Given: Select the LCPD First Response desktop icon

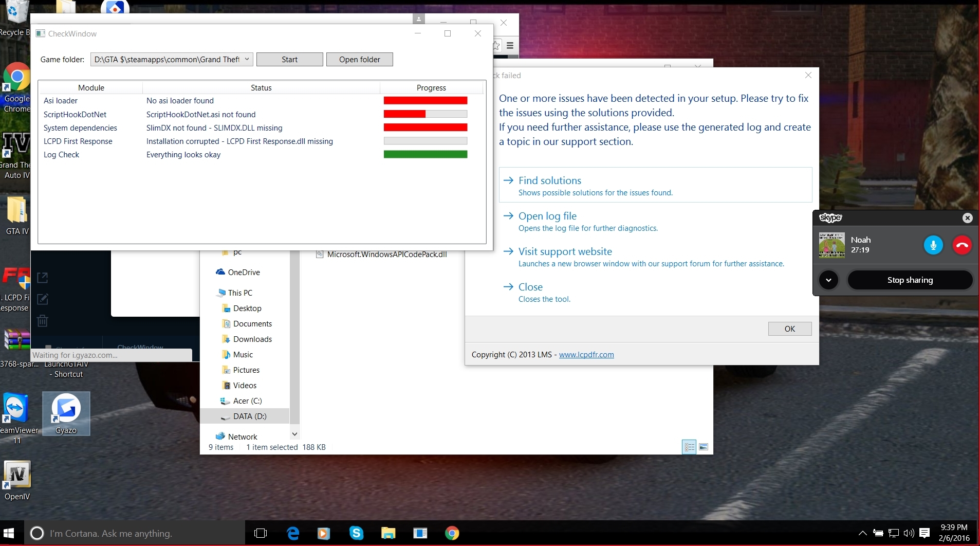Looking at the screenshot, I should (15, 289).
